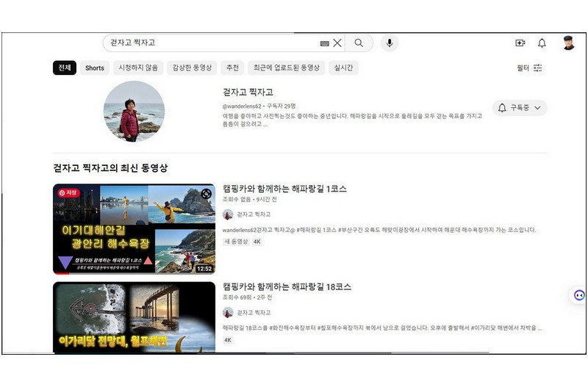The width and height of the screenshot is (588, 387).
Task: Click channel name under 해파랑길 18코스 video
Action: (254, 312)
